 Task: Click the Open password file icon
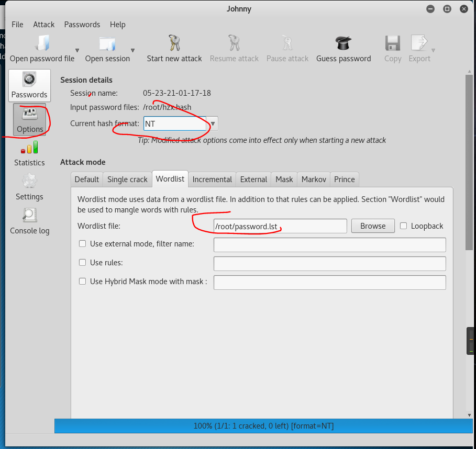pos(42,44)
